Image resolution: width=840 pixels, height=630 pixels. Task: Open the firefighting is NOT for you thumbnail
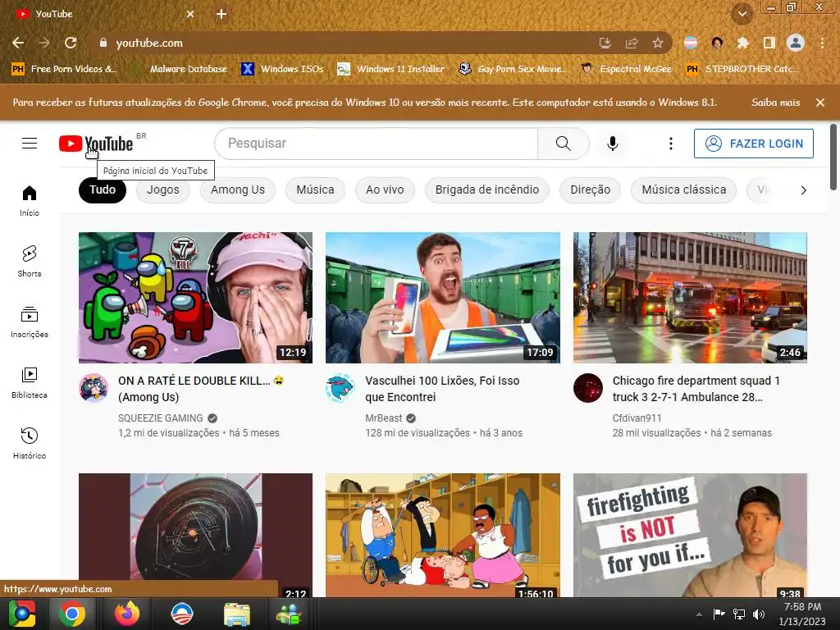[x=690, y=535]
